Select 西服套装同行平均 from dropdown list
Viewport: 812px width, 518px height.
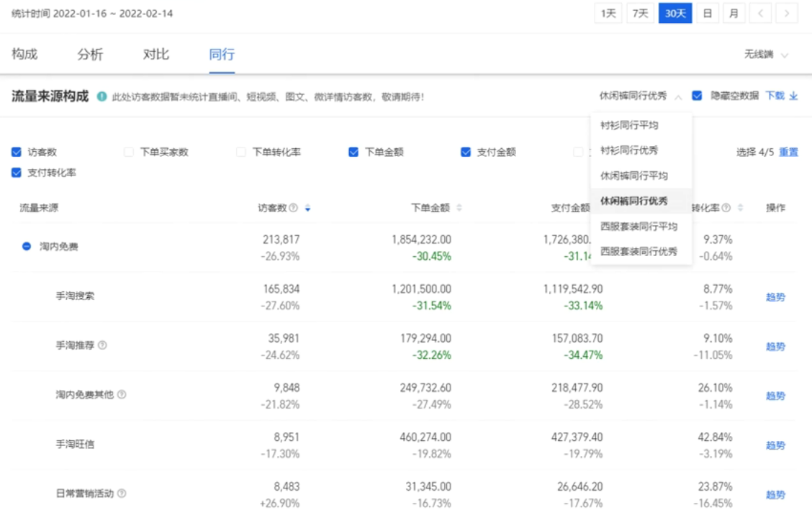(639, 227)
